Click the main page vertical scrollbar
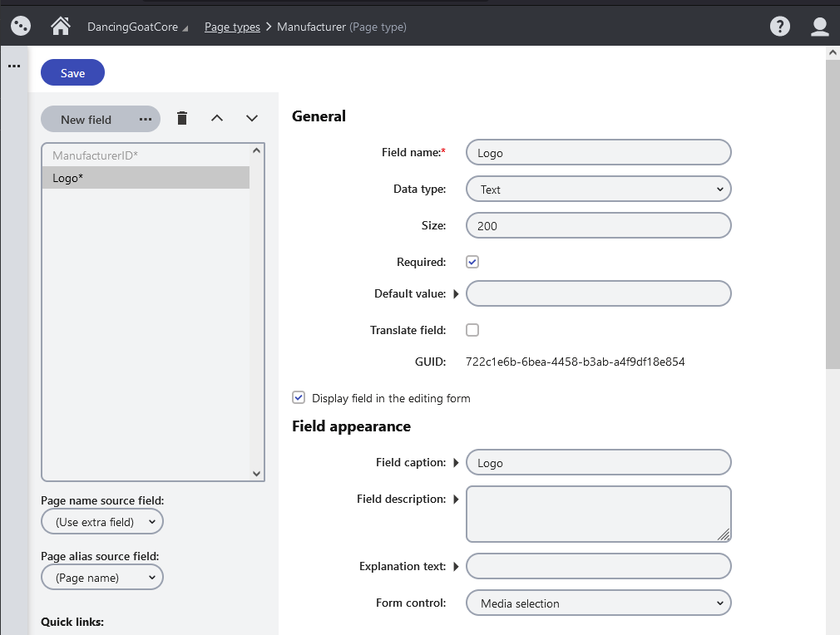 [833, 214]
